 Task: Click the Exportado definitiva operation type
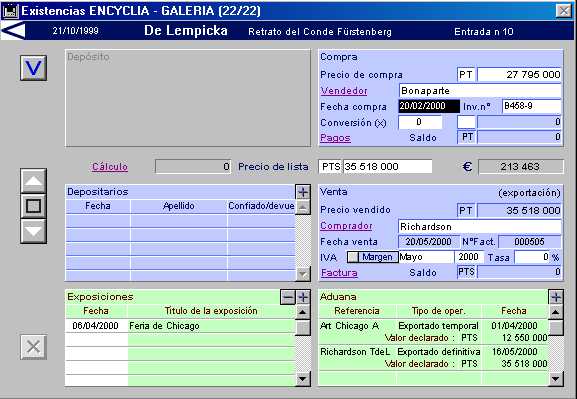[439, 352]
